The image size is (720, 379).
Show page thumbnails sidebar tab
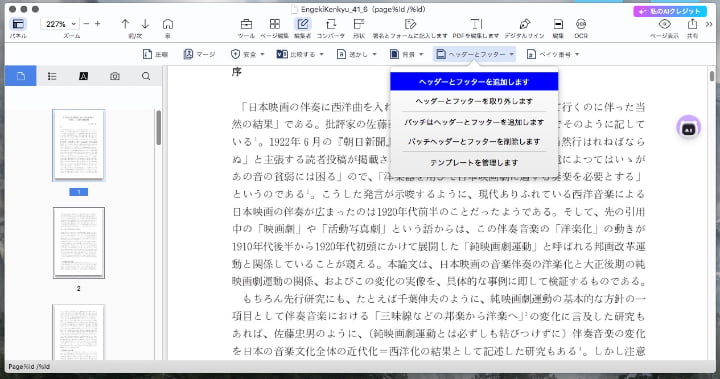[21, 76]
